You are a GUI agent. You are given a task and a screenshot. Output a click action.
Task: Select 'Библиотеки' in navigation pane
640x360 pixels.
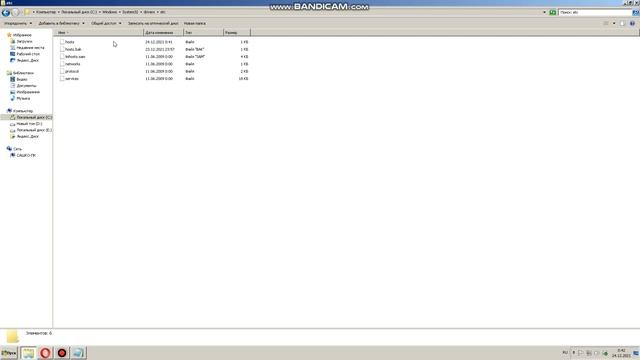pos(23,73)
